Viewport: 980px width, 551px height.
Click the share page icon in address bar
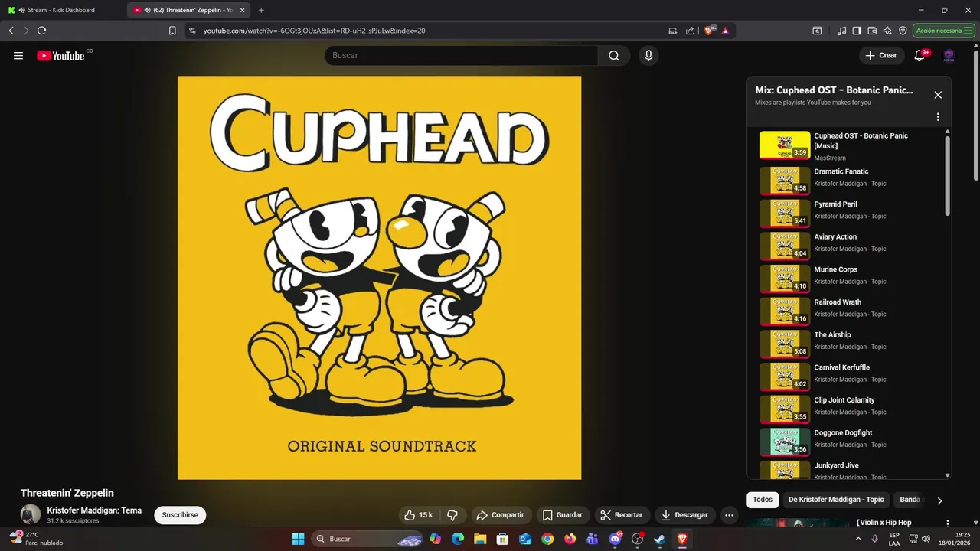click(690, 31)
